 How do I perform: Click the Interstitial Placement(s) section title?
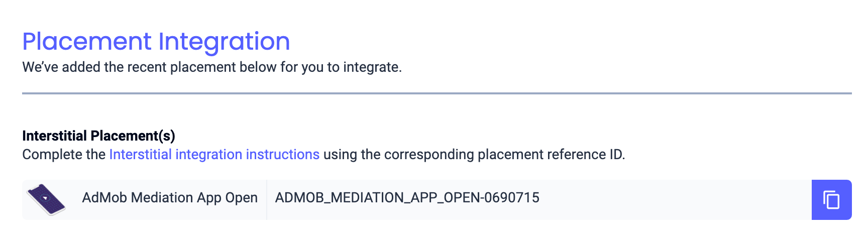(x=98, y=136)
